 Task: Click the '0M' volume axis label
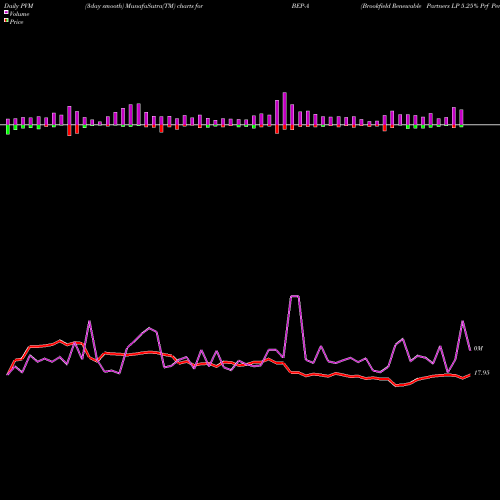478,348
